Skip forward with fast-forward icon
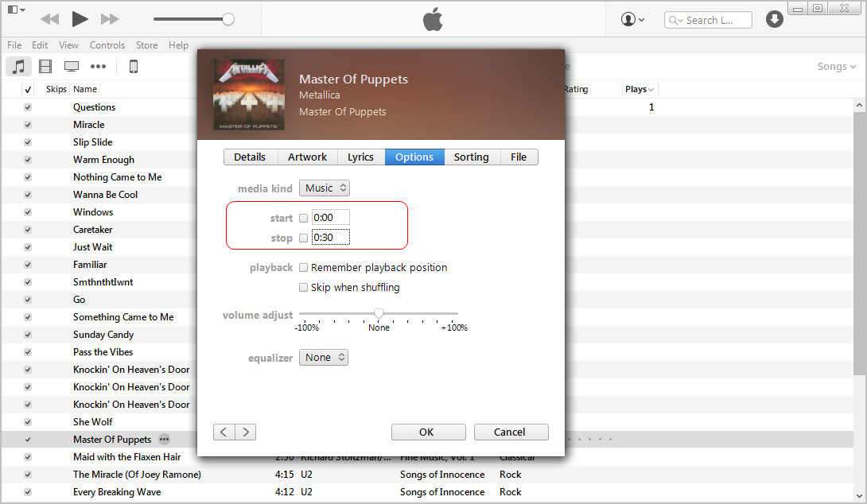 coord(110,19)
